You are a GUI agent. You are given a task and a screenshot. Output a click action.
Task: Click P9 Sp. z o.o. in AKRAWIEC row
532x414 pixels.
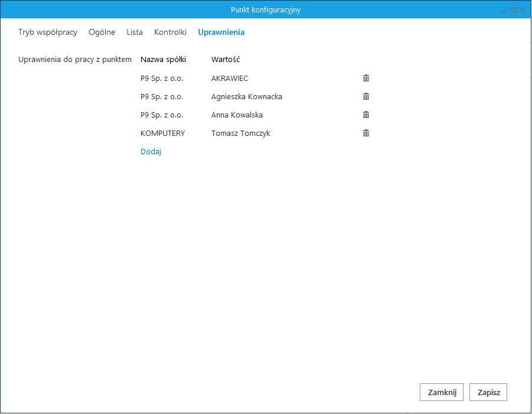click(162, 79)
